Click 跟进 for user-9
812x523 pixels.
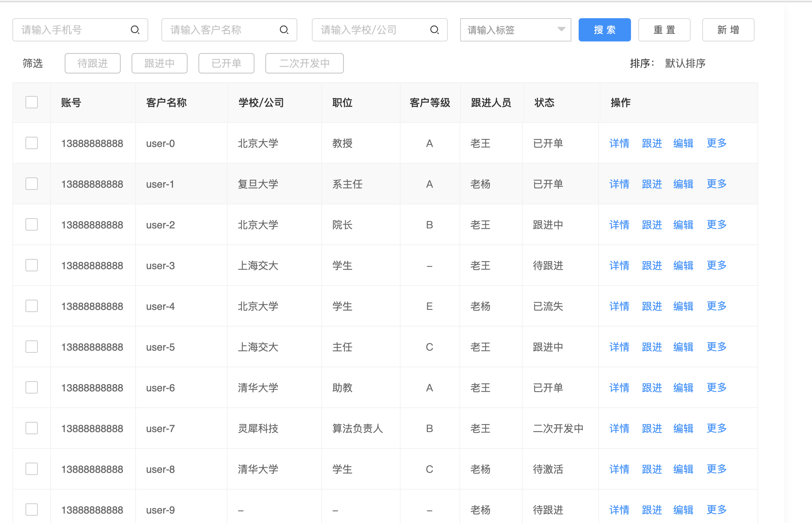(x=652, y=510)
